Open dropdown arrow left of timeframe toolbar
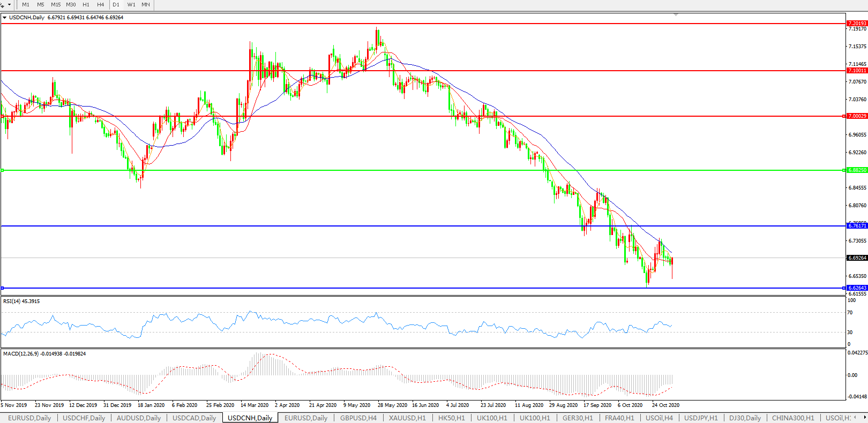Image resolution: width=868 pixels, height=423 pixels. tap(9, 4)
